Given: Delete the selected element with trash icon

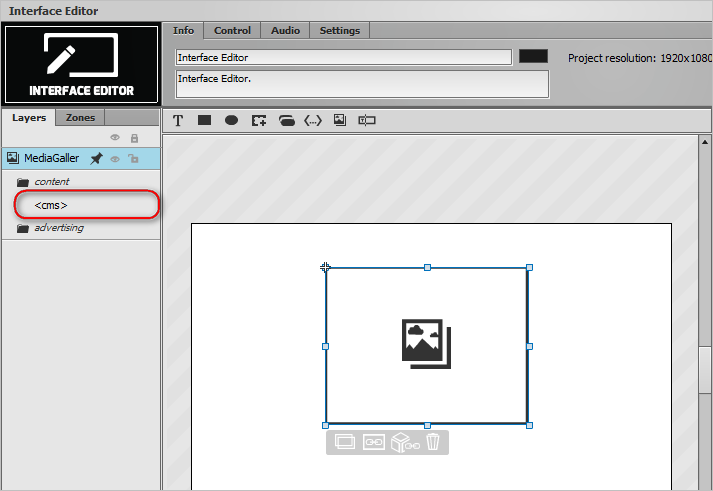Looking at the screenshot, I should [x=433, y=441].
